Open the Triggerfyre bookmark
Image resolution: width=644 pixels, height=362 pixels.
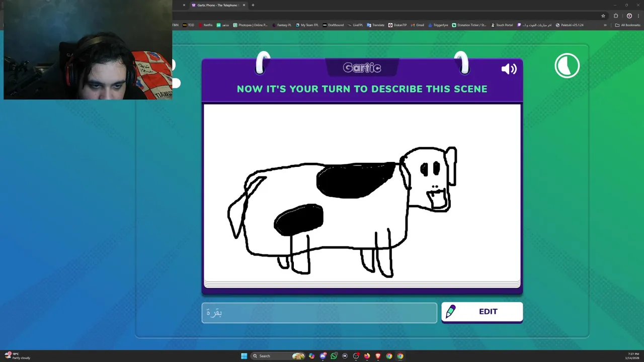click(x=438, y=25)
